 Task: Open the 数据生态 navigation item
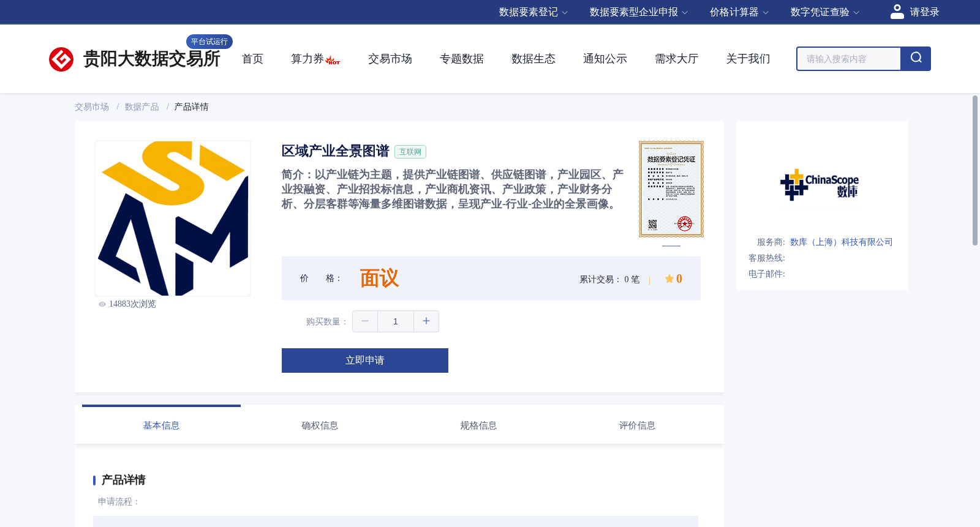[533, 59]
